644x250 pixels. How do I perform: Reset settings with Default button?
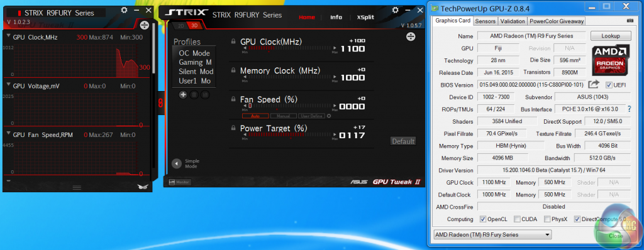point(403,141)
